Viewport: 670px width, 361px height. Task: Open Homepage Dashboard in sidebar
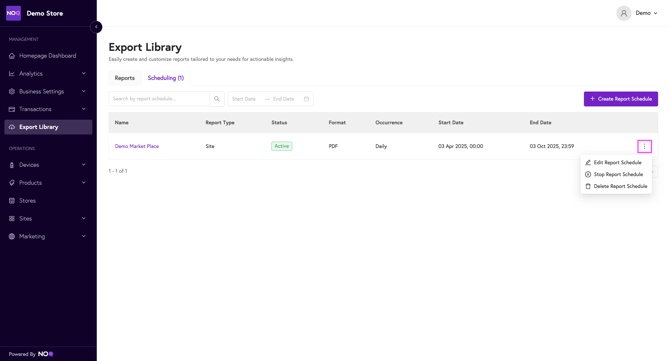click(x=48, y=56)
